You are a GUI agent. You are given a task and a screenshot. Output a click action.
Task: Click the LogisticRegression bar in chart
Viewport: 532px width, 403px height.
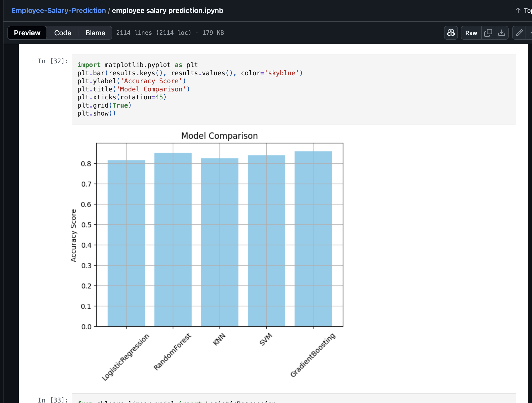point(126,243)
